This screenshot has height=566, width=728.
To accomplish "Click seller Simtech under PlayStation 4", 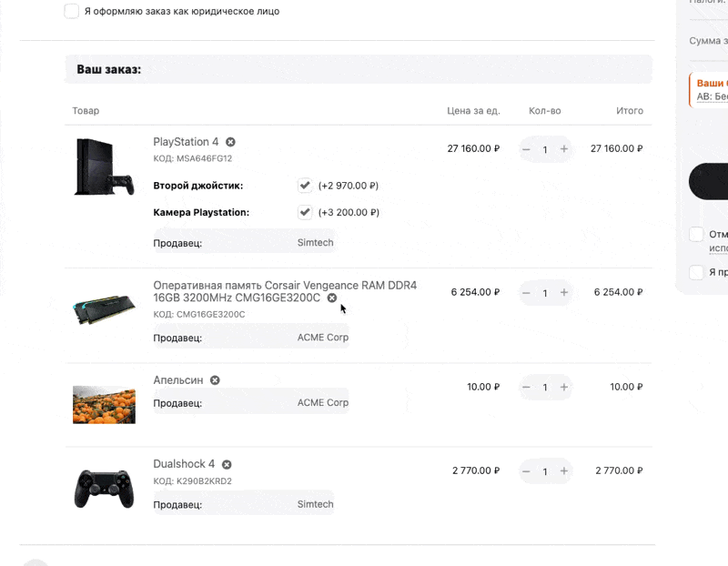I will [x=315, y=242].
